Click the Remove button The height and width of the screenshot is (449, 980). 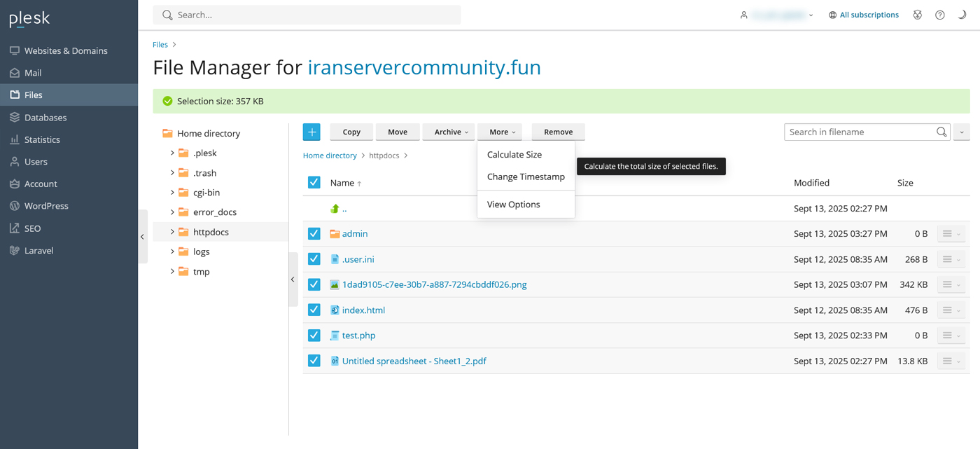click(558, 132)
